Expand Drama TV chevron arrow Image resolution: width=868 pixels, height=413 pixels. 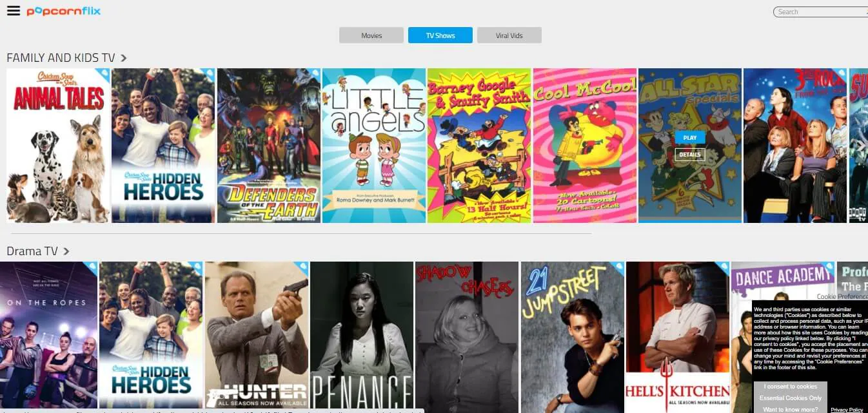(66, 251)
